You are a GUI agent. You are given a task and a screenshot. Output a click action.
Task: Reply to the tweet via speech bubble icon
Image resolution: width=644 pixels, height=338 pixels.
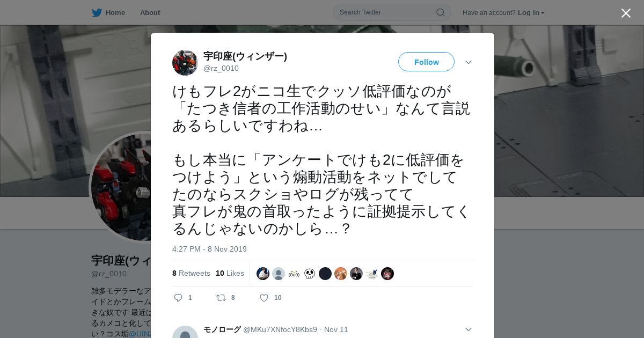point(178,298)
